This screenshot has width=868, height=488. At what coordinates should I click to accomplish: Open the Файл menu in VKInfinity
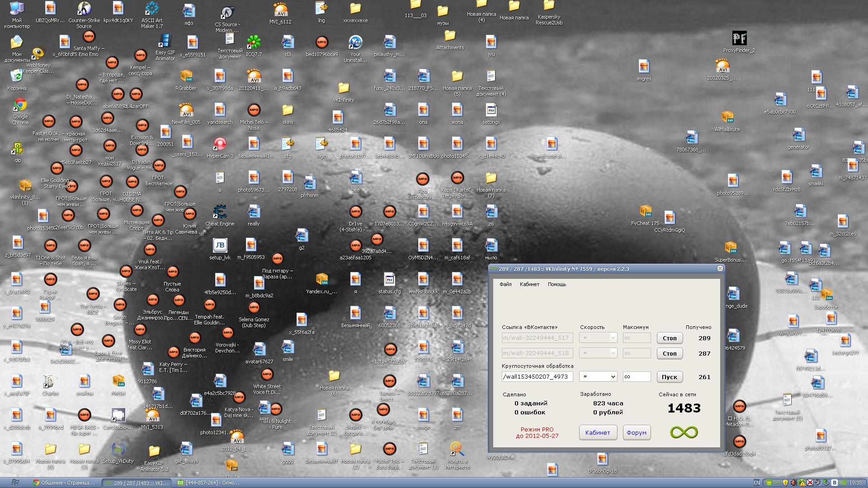(x=505, y=284)
